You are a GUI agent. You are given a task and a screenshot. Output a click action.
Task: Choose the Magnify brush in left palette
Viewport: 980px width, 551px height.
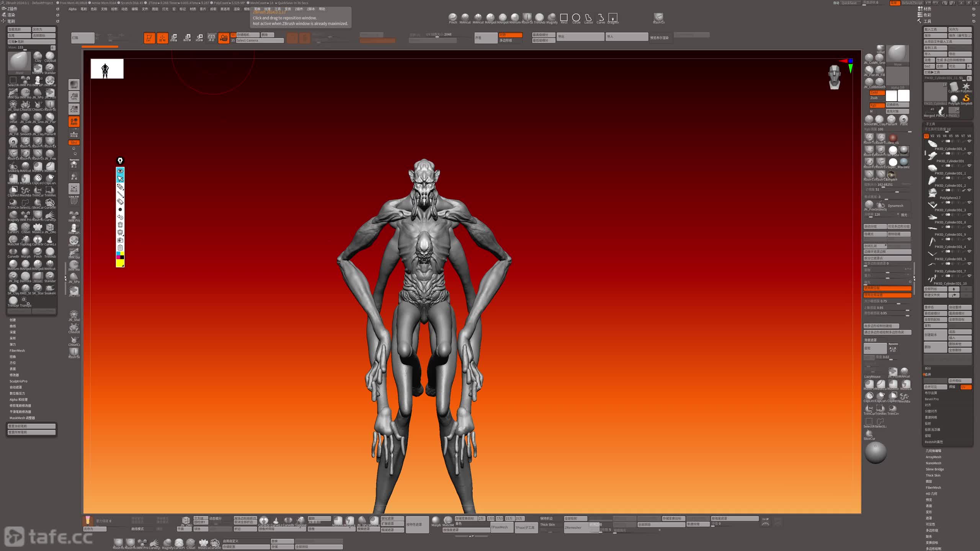pyautogui.click(x=13, y=215)
